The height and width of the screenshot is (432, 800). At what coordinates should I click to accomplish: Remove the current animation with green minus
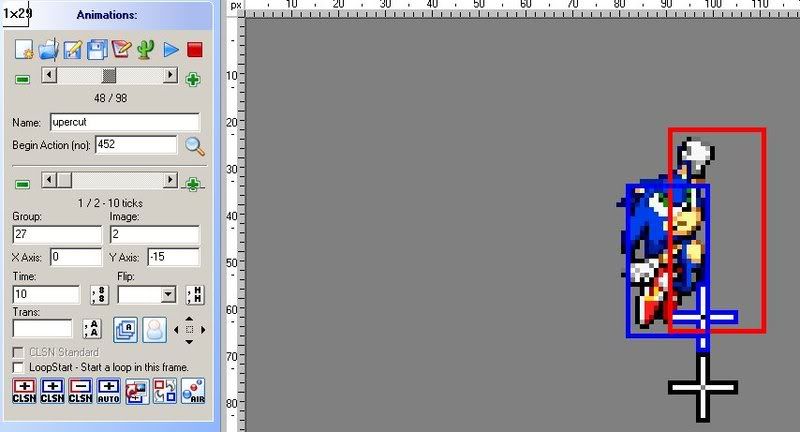[22, 80]
